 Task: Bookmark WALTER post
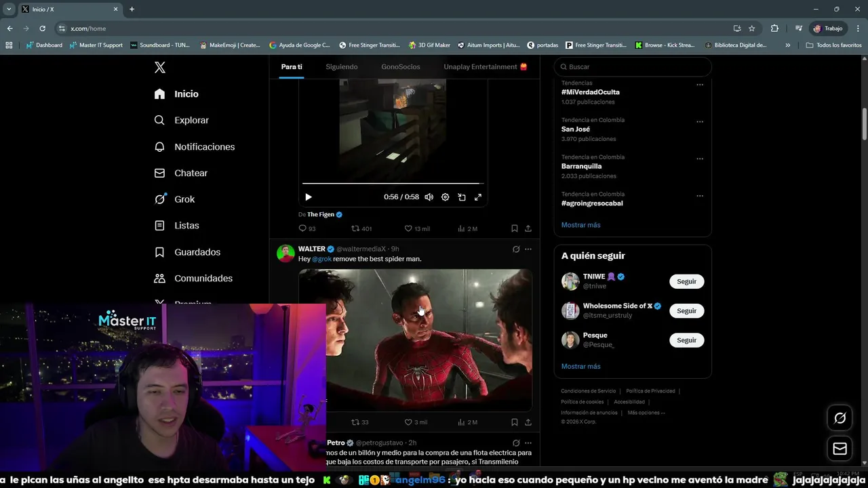[515, 422]
